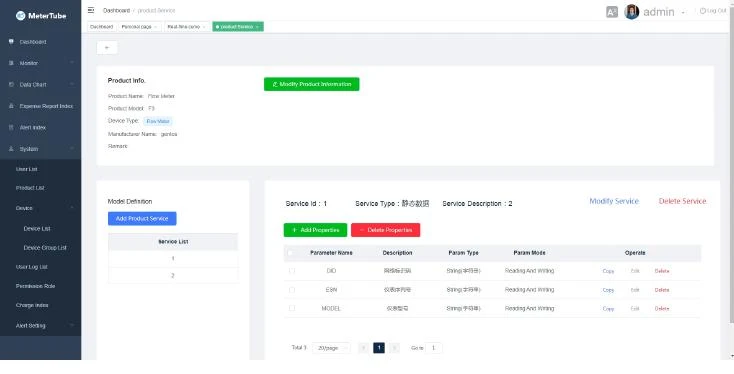The height and width of the screenshot is (374, 734).
Task: Switch to the Personal page tab
Action: [139, 27]
